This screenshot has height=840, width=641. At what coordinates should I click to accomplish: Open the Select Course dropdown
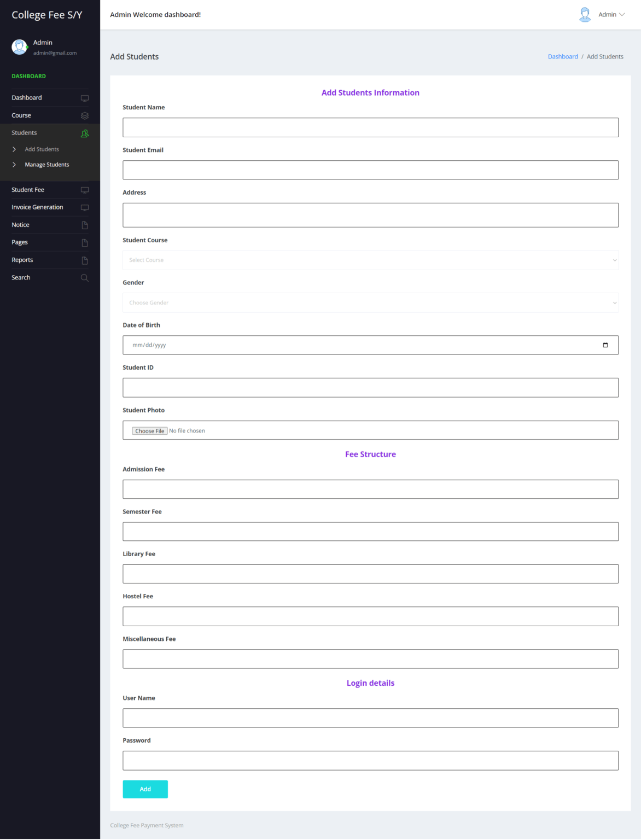[370, 260]
